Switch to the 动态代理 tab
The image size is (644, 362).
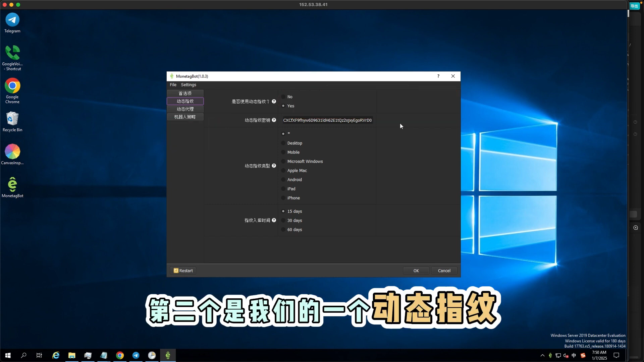pyautogui.click(x=185, y=109)
